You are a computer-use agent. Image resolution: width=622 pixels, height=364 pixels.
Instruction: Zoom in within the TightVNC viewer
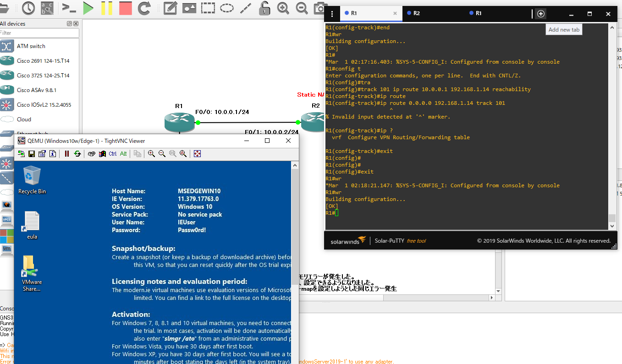(151, 154)
